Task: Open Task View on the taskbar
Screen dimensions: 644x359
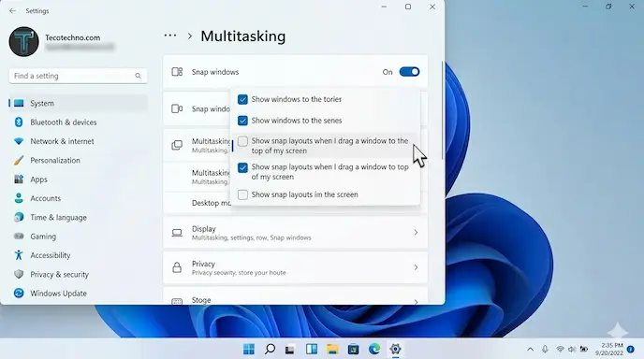Action: pyautogui.click(x=290, y=350)
